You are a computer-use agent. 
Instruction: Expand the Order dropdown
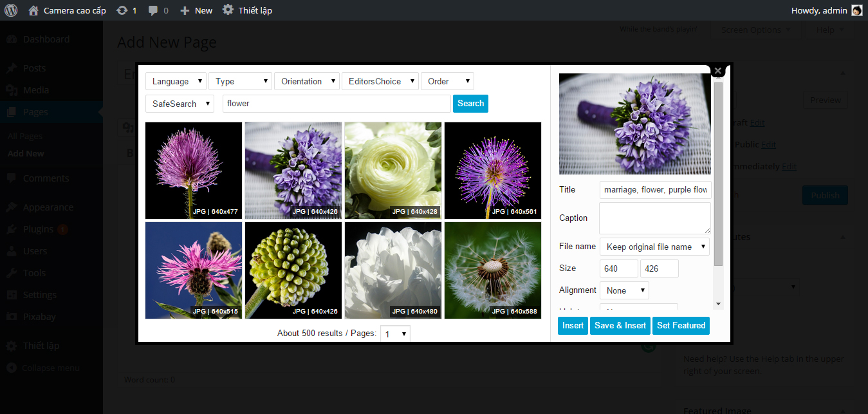[x=447, y=81]
